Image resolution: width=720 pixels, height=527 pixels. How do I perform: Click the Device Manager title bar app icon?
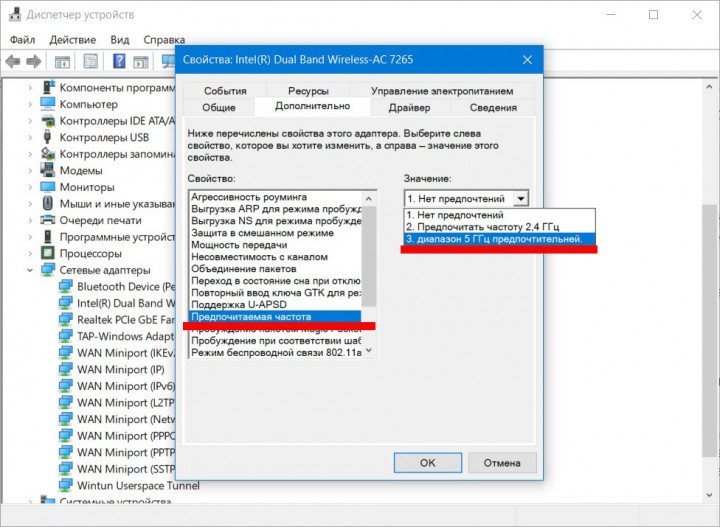tap(15, 14)
